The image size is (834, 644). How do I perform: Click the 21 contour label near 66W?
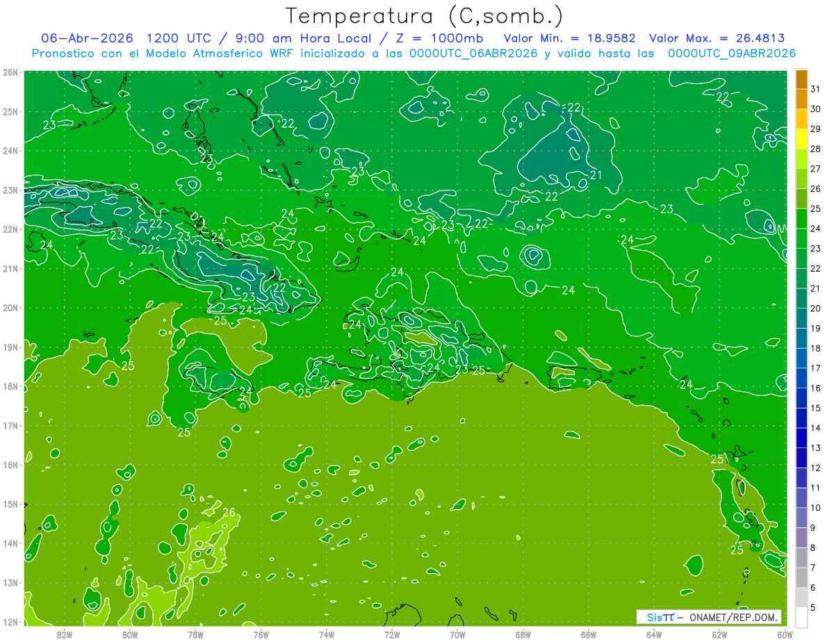(595, 175)
